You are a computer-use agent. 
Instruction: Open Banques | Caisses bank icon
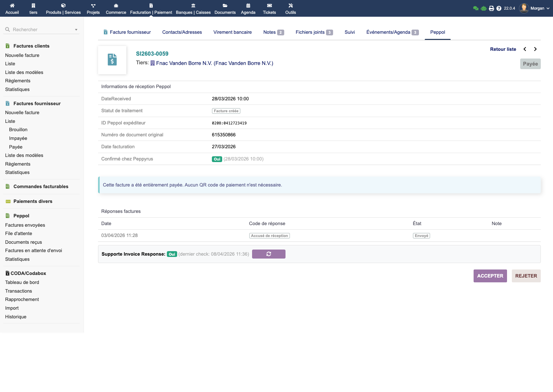pyautogui.click(x=193, y=5)
